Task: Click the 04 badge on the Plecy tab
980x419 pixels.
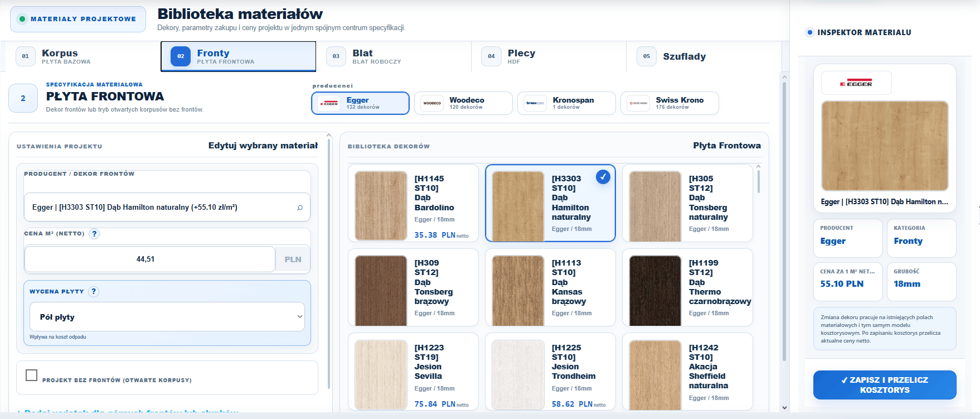Action: (x=491, y=56)
